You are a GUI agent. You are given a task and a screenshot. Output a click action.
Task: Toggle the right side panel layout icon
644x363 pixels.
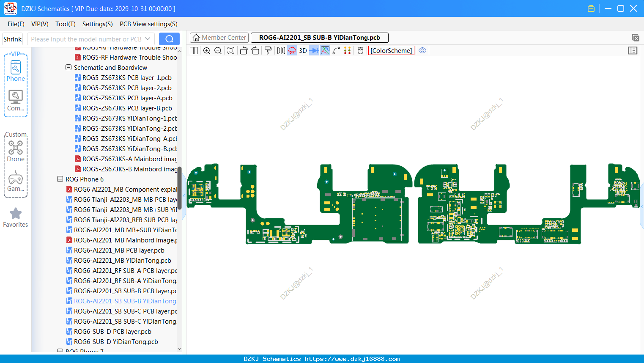pos(633,50)
